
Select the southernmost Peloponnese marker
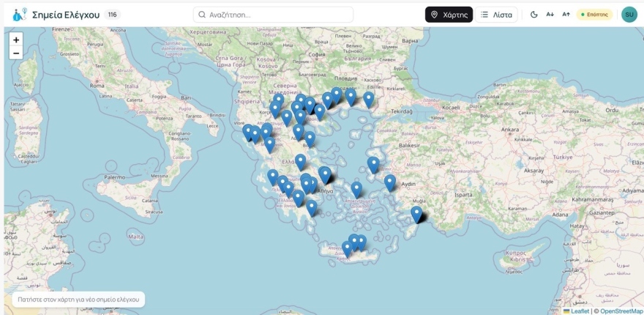(312, 208)
